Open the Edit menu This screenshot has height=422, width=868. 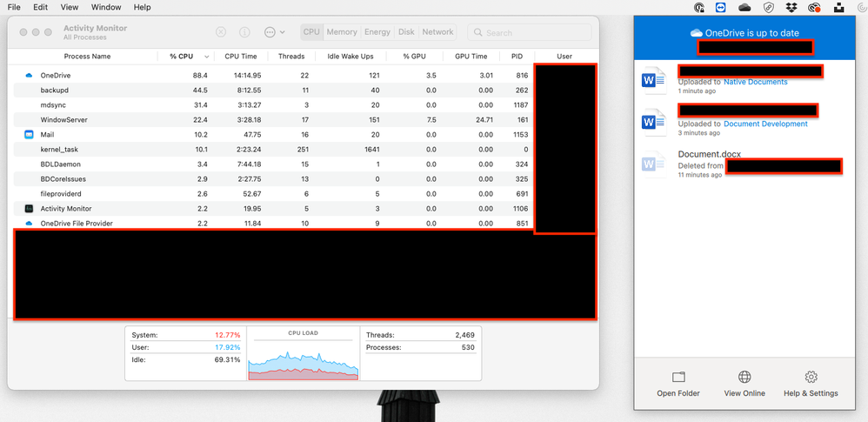[x=40, y=7]
